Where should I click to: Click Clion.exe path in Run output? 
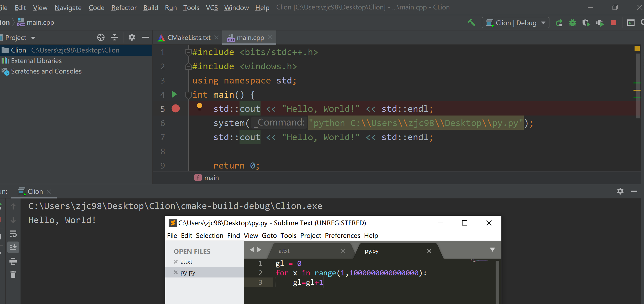(175, 206)
